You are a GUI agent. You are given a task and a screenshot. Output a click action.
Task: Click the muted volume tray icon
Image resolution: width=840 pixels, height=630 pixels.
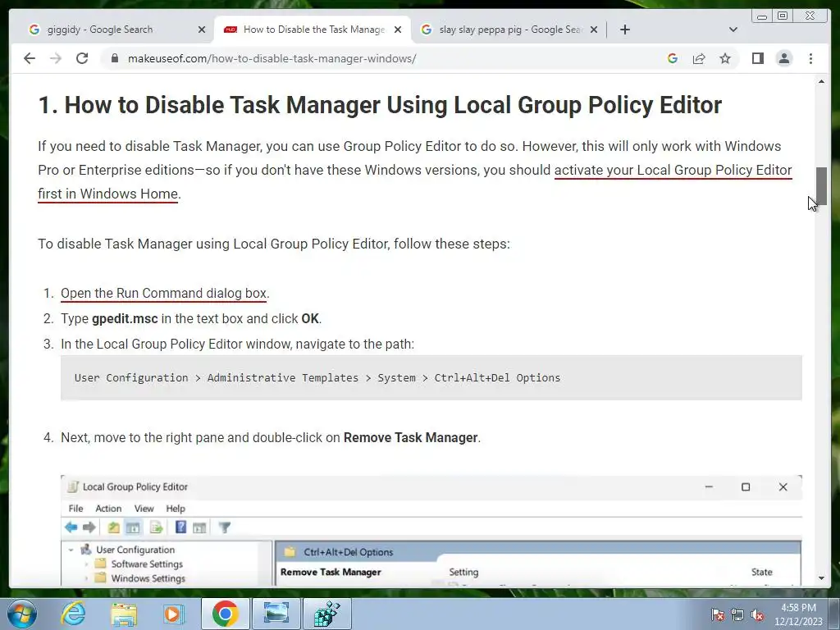tap(757, 614)
